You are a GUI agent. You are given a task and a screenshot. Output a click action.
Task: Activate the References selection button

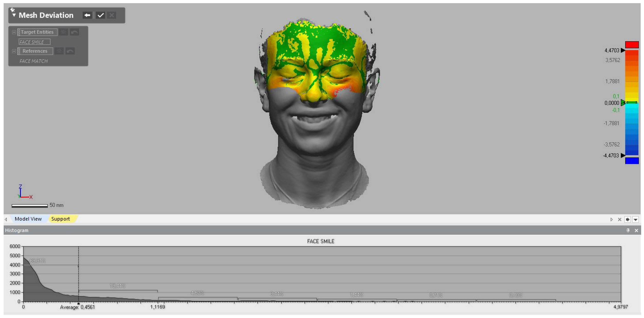[35, 51]
